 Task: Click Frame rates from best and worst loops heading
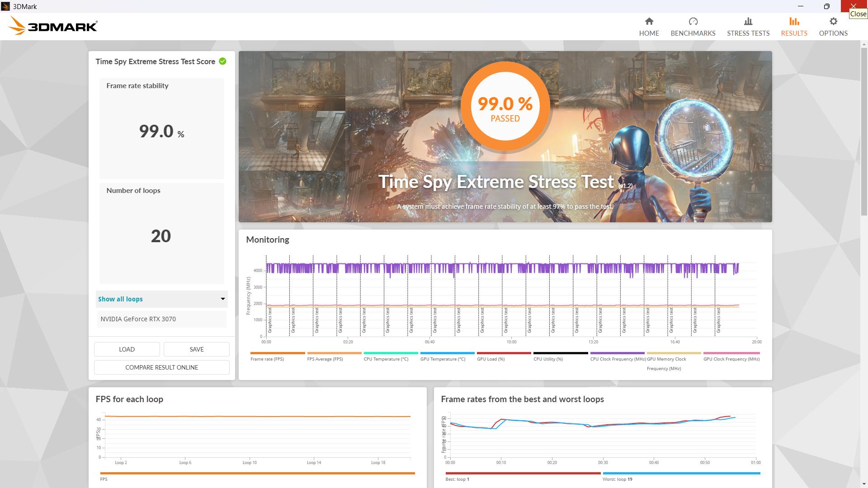[x=522, y=399]
